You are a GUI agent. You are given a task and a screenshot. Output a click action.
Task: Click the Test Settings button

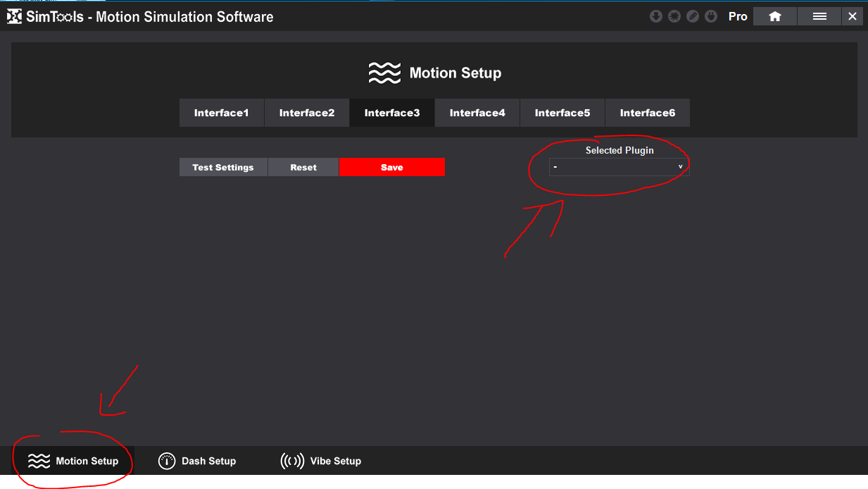pos(223,167)
